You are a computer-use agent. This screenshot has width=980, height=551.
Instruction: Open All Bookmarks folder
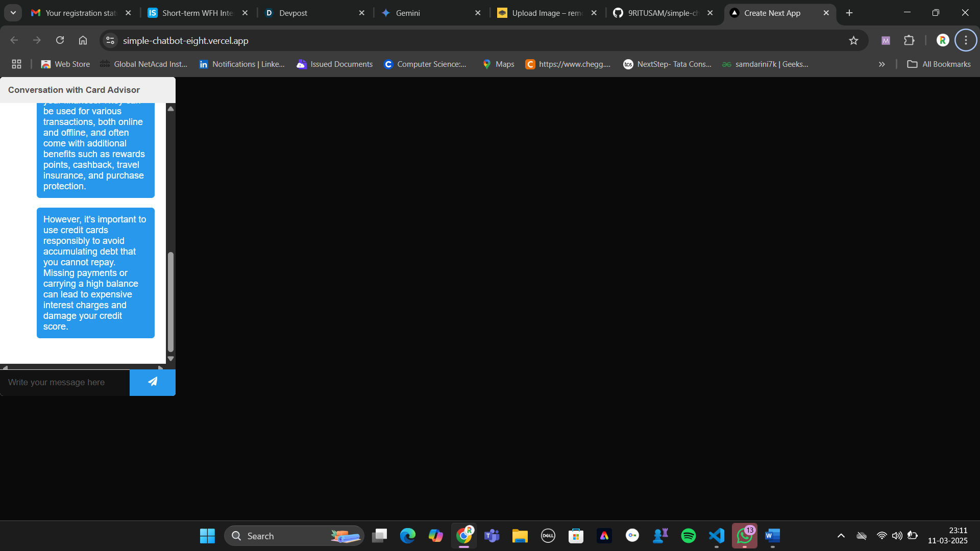939,64
